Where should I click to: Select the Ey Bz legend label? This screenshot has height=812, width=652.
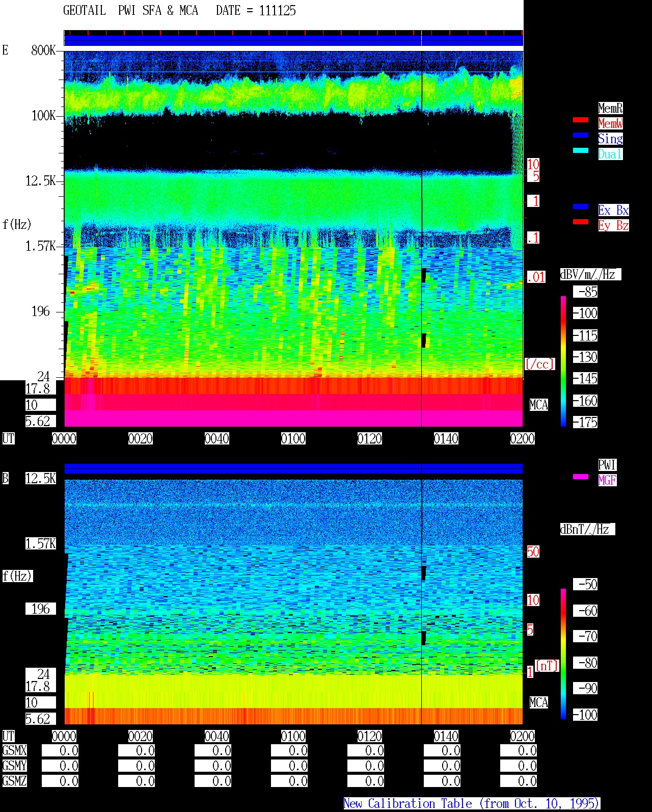click(x=613, y=225)
